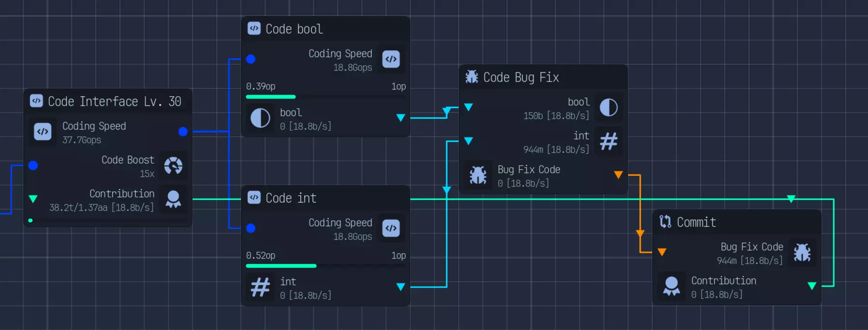
Task: Select the blue Coding Speed input port on Code bool
Action: click(251, 59)
